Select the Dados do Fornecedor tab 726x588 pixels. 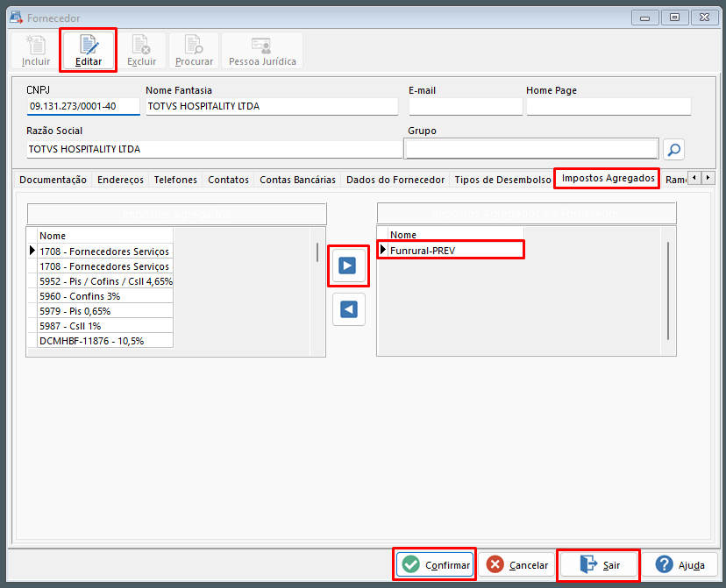click(x=395, y=180)
